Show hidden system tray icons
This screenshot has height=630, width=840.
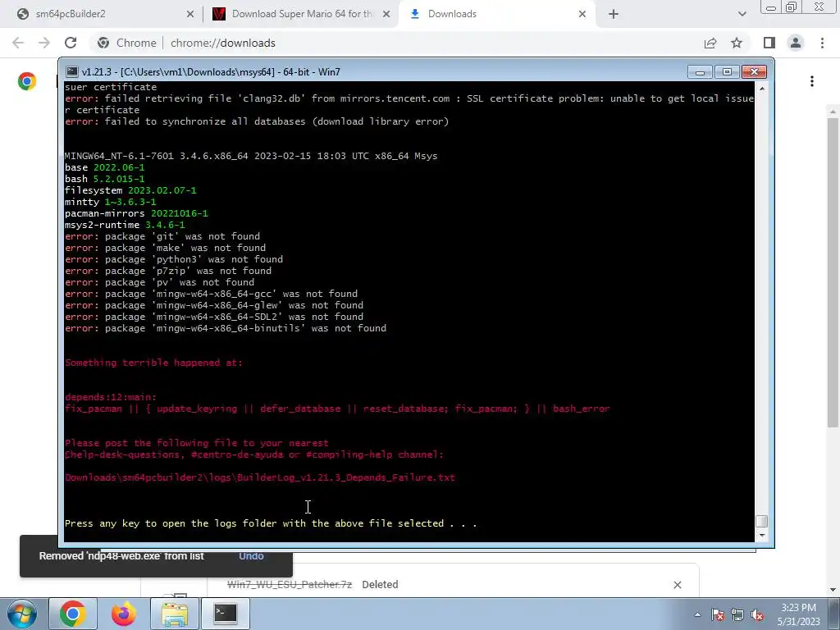(697, 614)
